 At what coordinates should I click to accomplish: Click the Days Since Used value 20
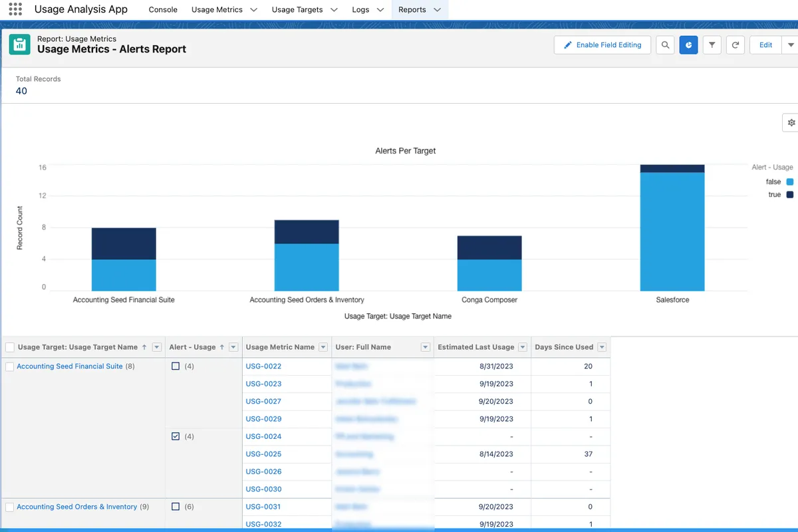click(x=588, y=366)
